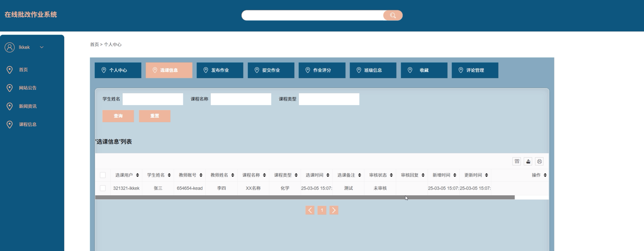Switch to the 作业评分 tab
Viewport: 644px width, 251px height.
(x=322, y=70)
